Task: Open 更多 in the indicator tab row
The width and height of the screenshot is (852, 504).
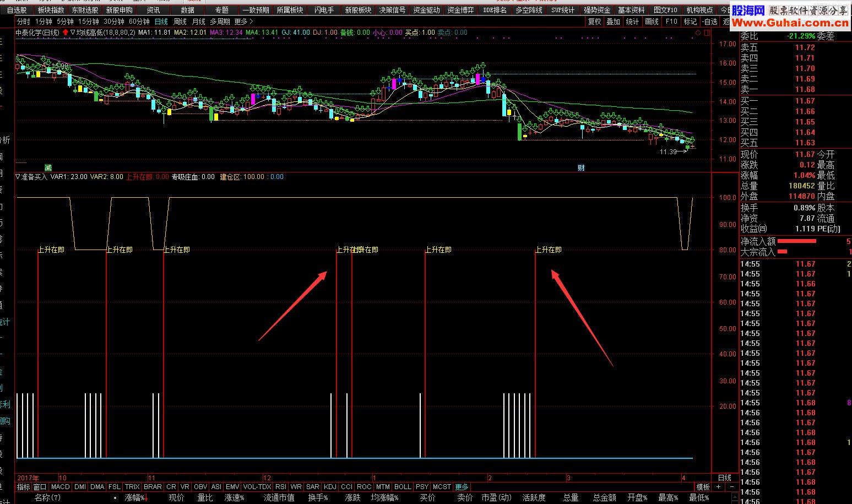Action: pyautogui.click(x=462, y=487)
